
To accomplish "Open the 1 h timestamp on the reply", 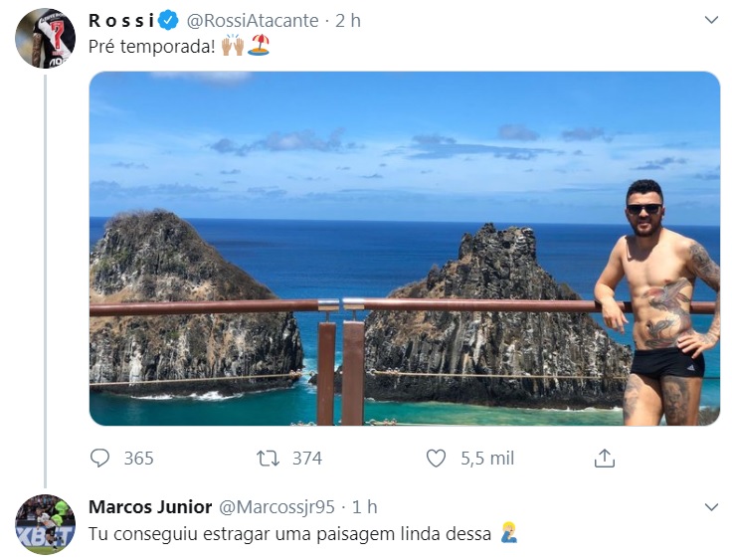I will tap(364, 507).
